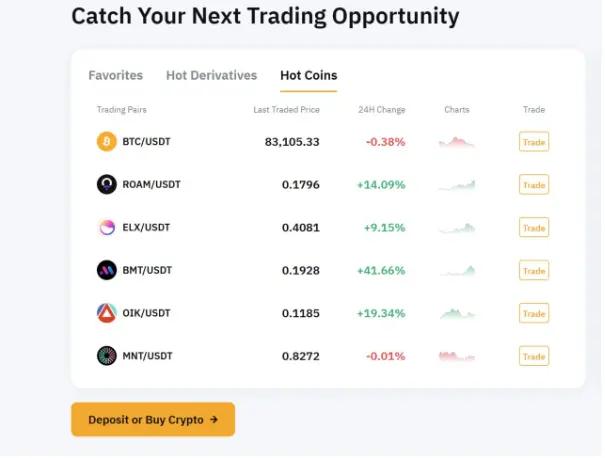Sort by the 24H Change column header

(382, 110)
